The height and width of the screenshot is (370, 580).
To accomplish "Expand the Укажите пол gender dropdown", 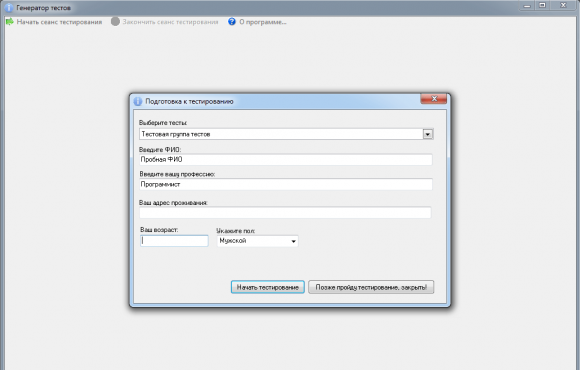I will coord(293,241).
